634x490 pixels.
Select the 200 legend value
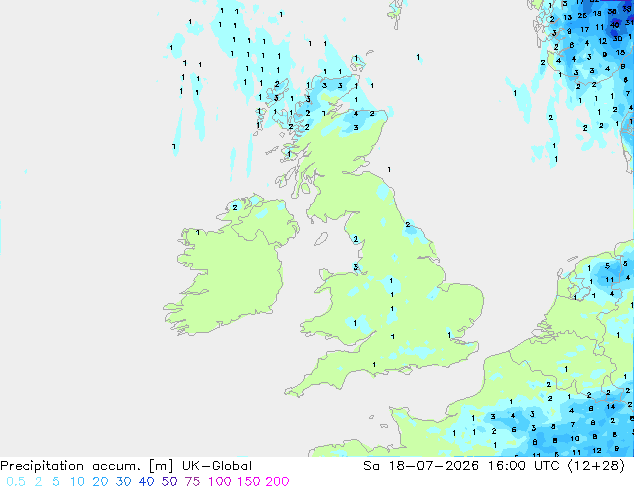(x=277, y=482)
